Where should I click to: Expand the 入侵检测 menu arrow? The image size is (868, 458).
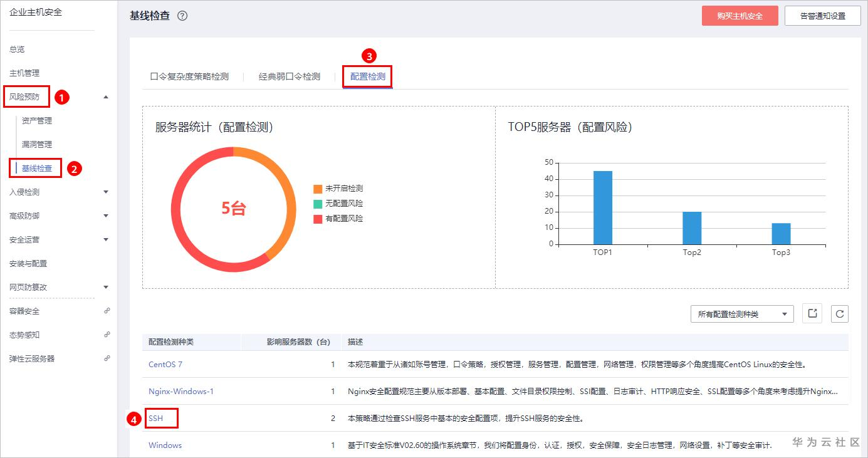(106, 192)
